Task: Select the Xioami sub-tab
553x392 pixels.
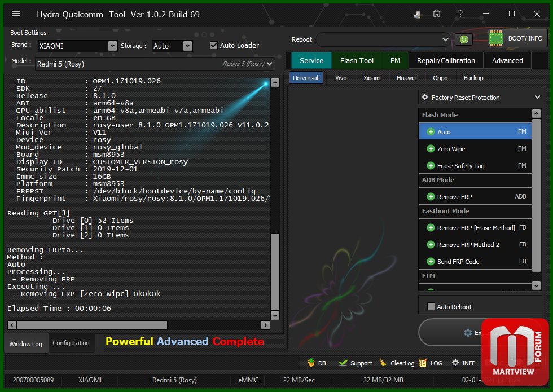Action: point(372,78)
